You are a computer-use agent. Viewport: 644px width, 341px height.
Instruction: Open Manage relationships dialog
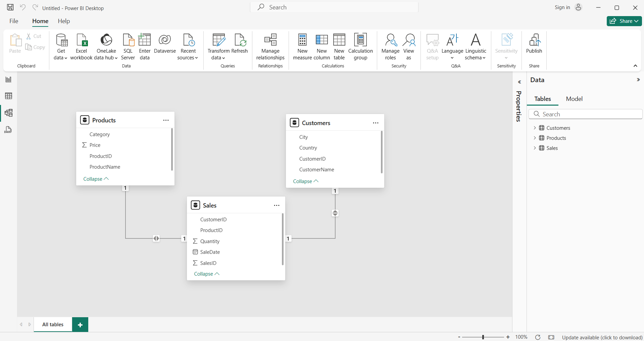[270, 47]
